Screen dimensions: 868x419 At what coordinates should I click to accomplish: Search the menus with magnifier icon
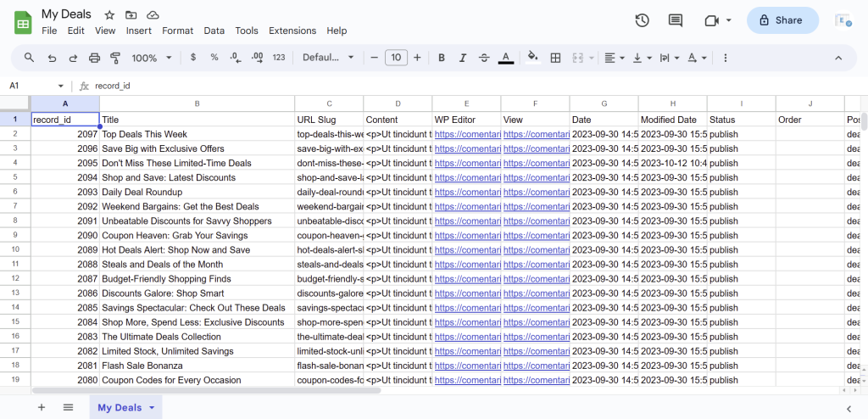pos(30,58)
